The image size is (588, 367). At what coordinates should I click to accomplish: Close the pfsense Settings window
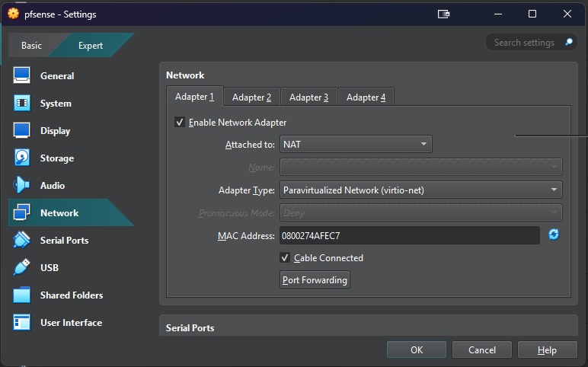(x=567, y=14)
